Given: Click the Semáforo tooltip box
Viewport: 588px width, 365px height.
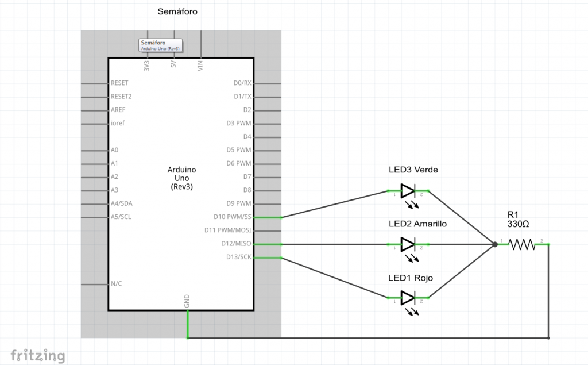Looking at the screenshot, I should pyautogui.click(x=161, y=45).
